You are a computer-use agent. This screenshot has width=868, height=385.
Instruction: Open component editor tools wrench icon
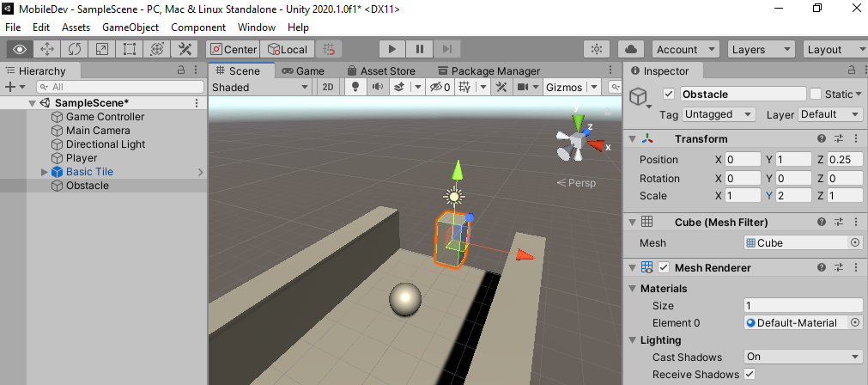coord(501,87)
